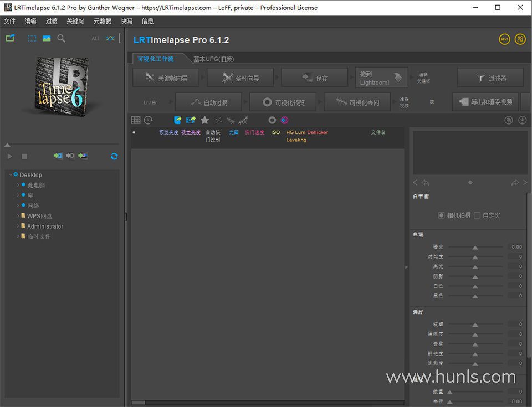Select the Administrator folder in the tree

tap(45, 226)
